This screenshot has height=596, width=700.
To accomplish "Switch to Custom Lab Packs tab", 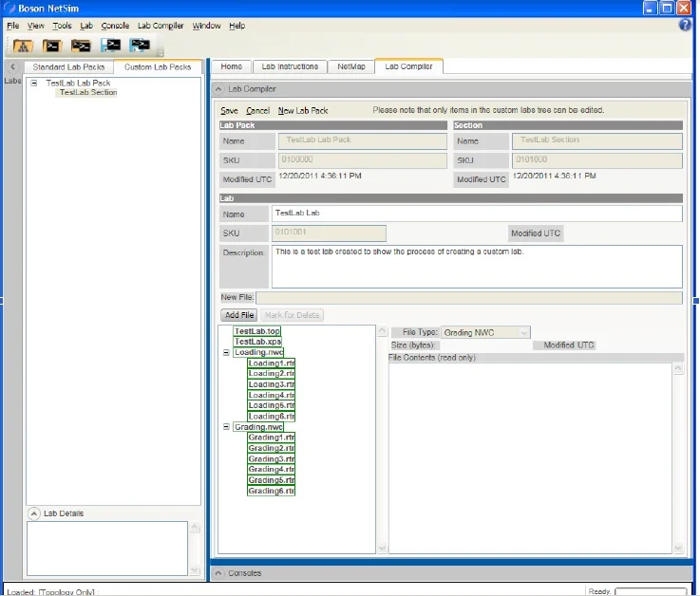I will (x=158, y=67).
